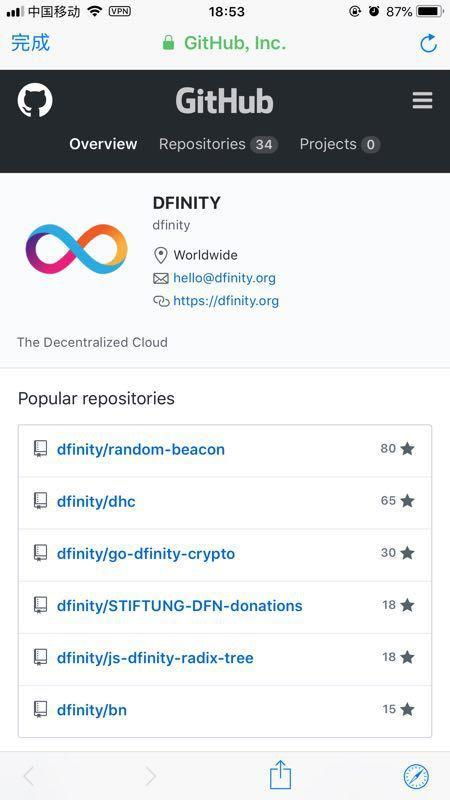Screen dimensions: 450x800
Task: Open page in Safari compass icon
Action: click(416, 777)
